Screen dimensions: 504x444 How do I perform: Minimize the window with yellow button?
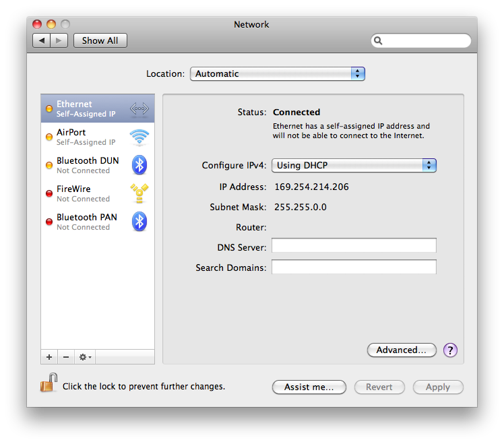pos(51,24)
